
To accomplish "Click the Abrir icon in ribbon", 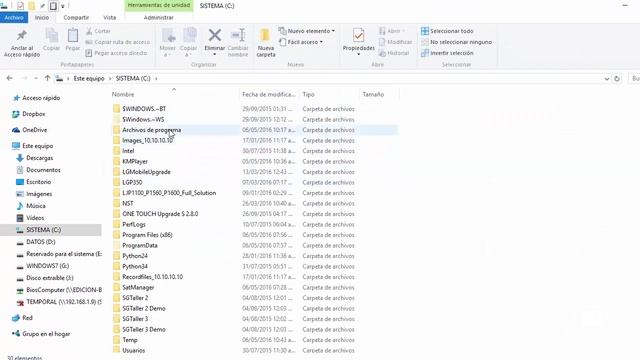I will click(x=382, y=31).
